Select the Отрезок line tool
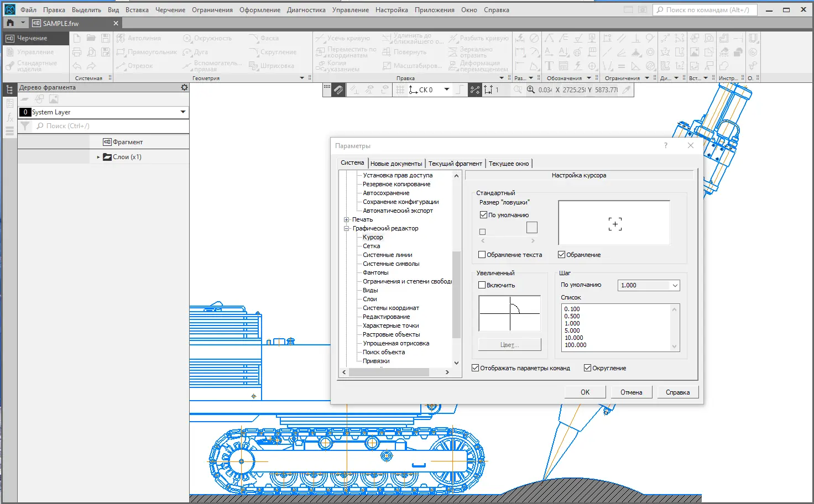The image size is (814, 504). [134, 66]
